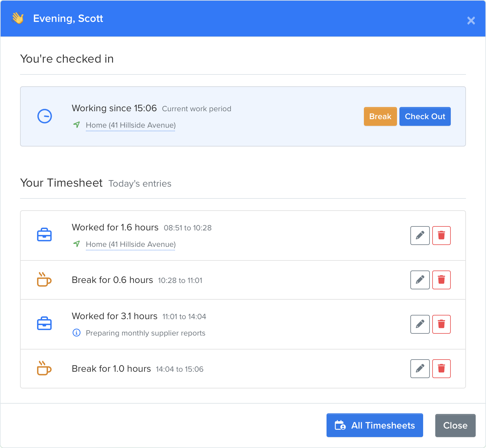Click the calendar icon in All Timesheets button
This screenshot has height=448, width=486.
[x=341, y=425]
